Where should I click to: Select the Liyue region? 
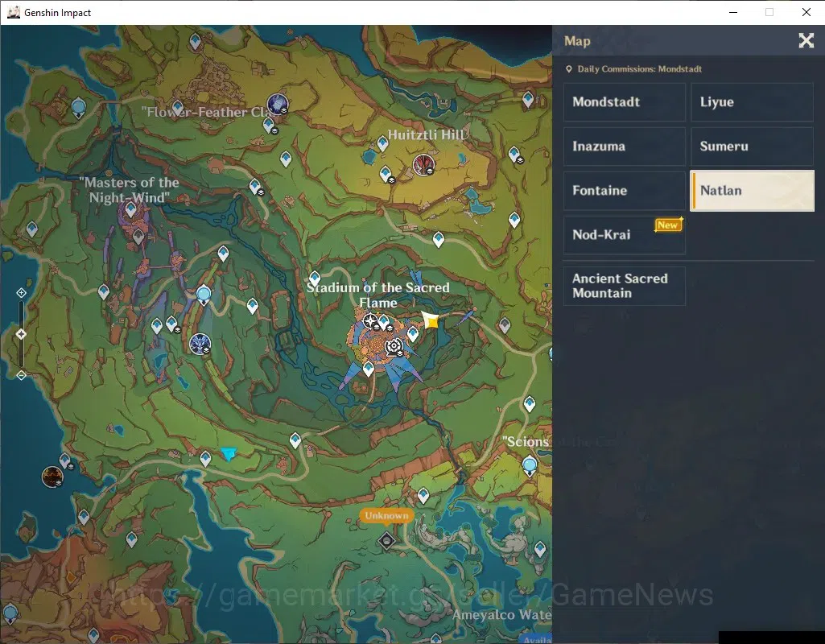(752, 102)
